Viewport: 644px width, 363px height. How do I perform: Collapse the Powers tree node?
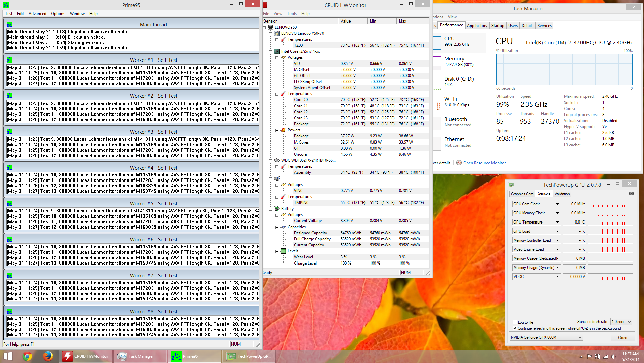click(x=277, y=130)
